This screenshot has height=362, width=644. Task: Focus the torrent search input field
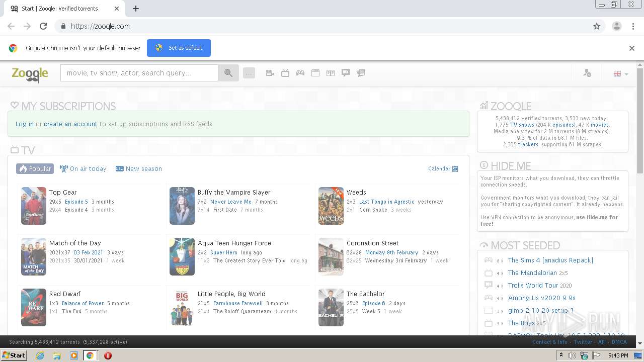pyautogui.click(x=139, y=73)
